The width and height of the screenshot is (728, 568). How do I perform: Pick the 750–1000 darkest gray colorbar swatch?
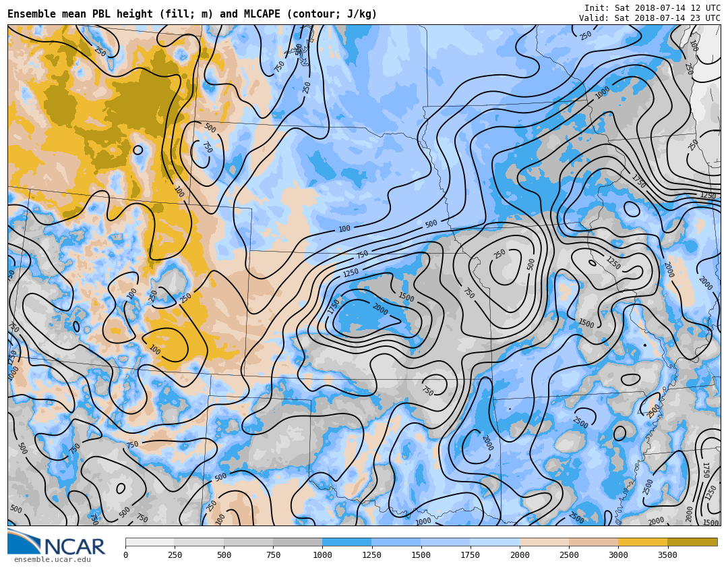coord(297,542)
